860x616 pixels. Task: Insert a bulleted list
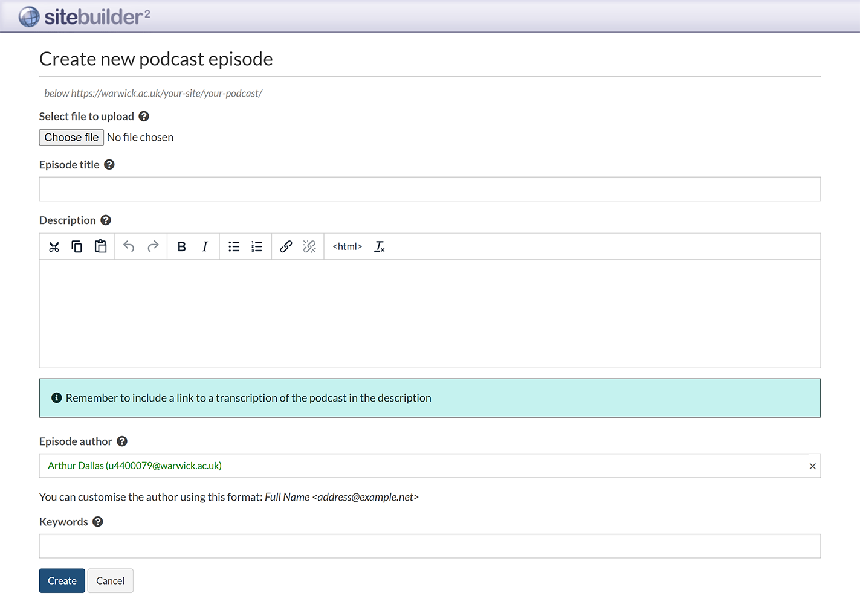point(234,246)
